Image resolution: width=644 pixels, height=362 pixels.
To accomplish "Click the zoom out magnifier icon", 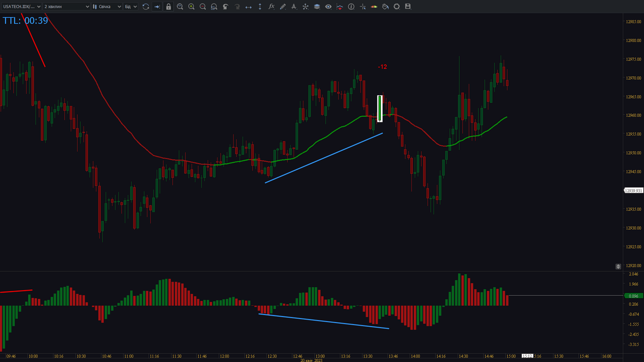I will pyautogui.click(x=203, y=6).
